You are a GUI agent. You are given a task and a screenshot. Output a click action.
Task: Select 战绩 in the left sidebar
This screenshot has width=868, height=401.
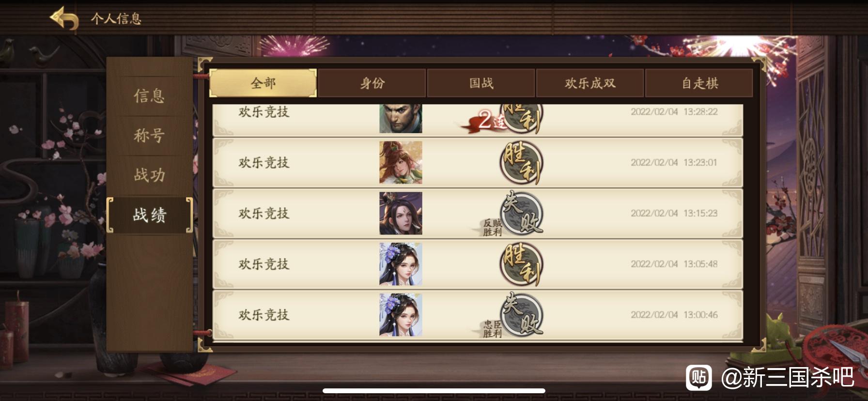coord(149,215)
